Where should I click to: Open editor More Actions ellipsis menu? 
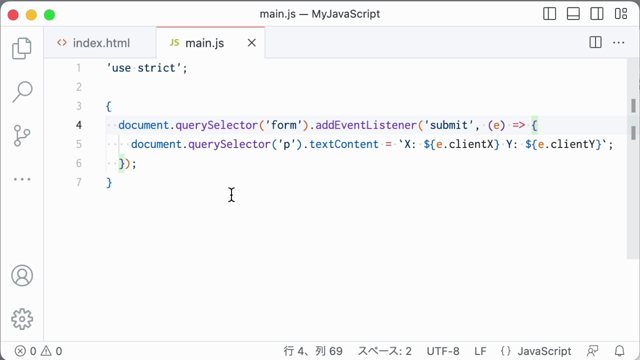point(619,42)
